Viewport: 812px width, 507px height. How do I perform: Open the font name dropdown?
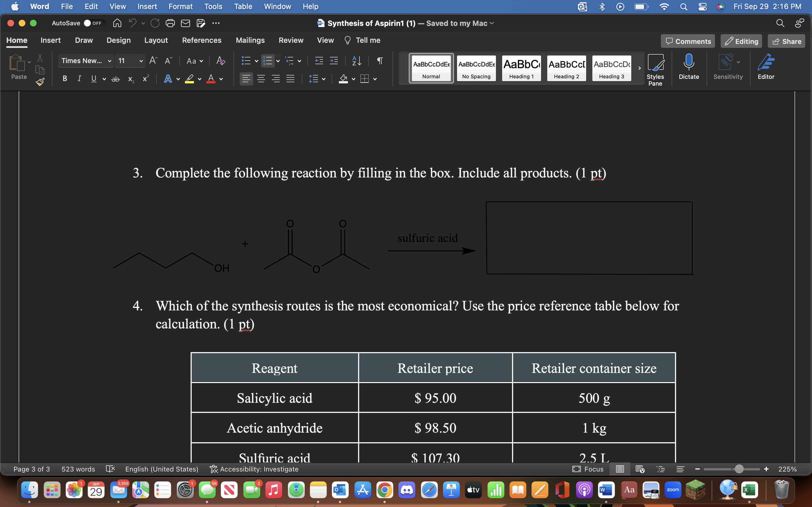coord(109,61)
